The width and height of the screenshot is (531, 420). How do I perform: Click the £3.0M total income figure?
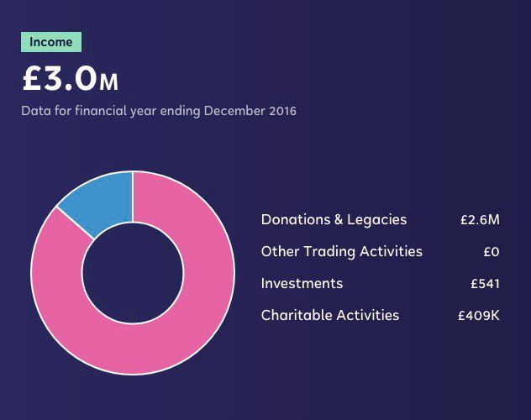coord(71,79)
